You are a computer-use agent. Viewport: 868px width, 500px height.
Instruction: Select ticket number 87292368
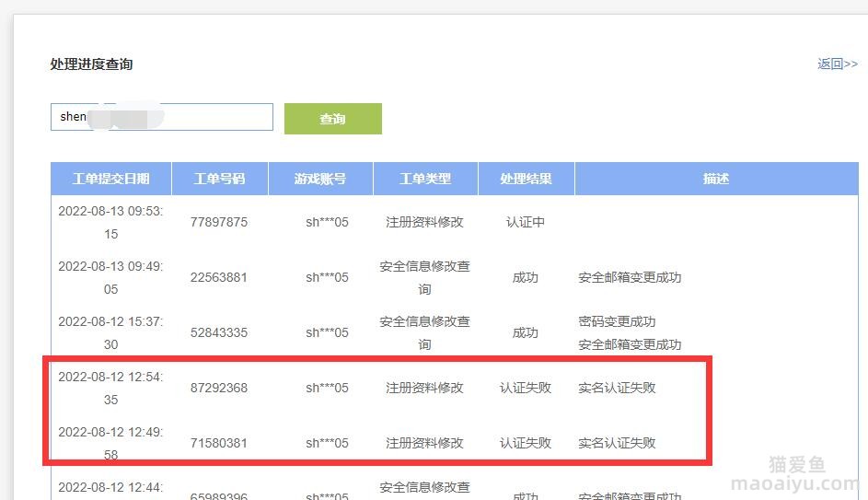click(219, 389)
